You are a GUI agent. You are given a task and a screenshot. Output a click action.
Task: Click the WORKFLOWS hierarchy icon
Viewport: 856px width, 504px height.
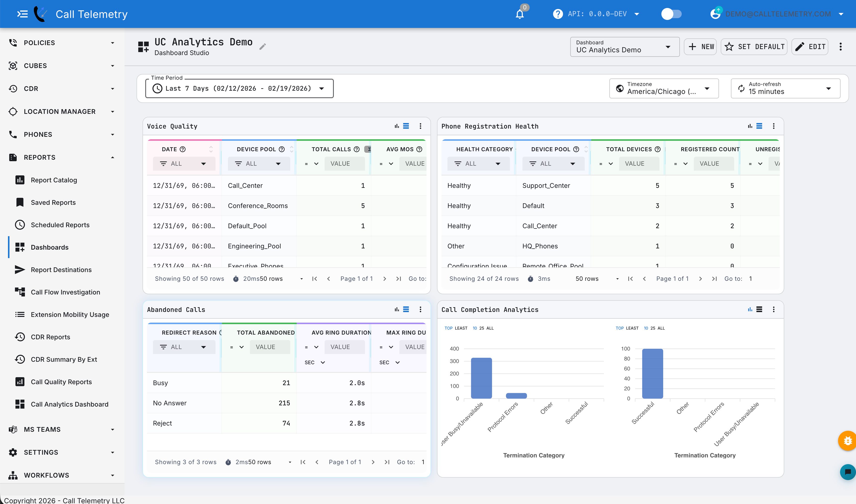pyautogui.click(x=13, y=475)
